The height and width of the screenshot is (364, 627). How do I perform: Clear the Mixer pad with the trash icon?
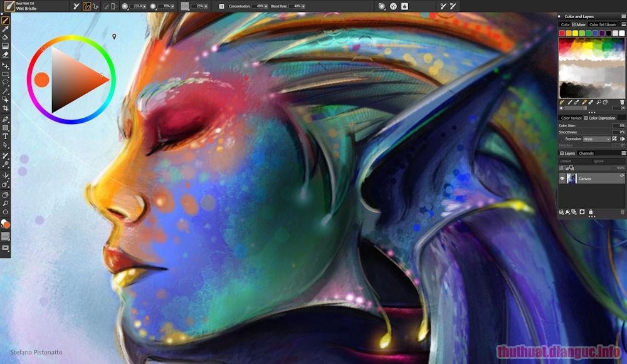coord(622,102)
